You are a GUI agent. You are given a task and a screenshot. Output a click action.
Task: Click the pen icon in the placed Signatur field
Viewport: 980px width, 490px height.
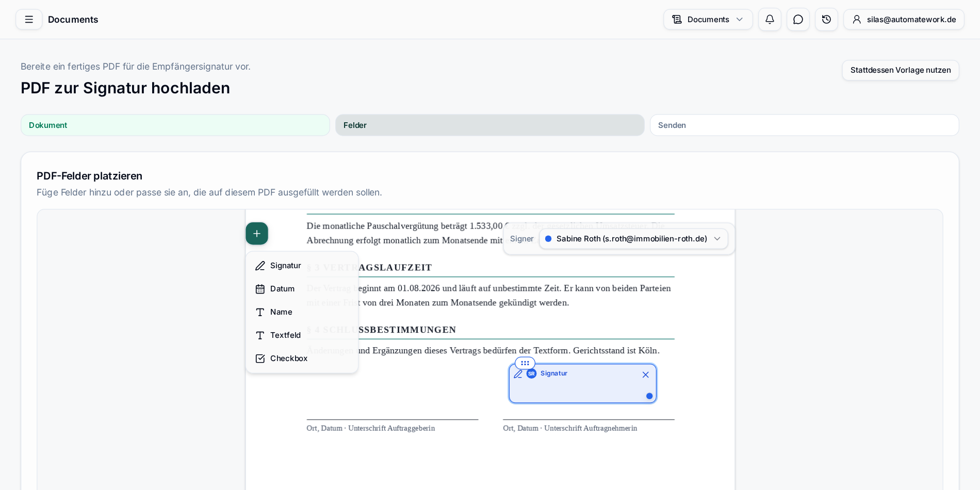(x=518, y=374)
